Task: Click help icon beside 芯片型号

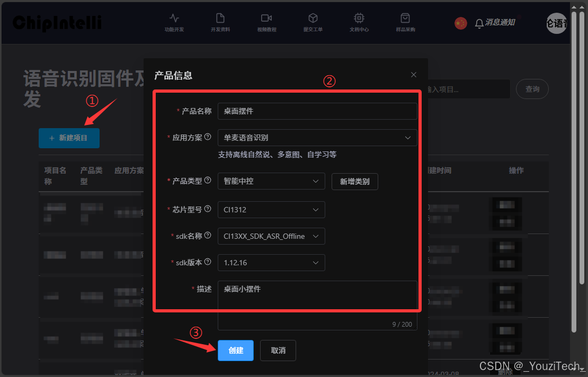Action: pos(208,209)
